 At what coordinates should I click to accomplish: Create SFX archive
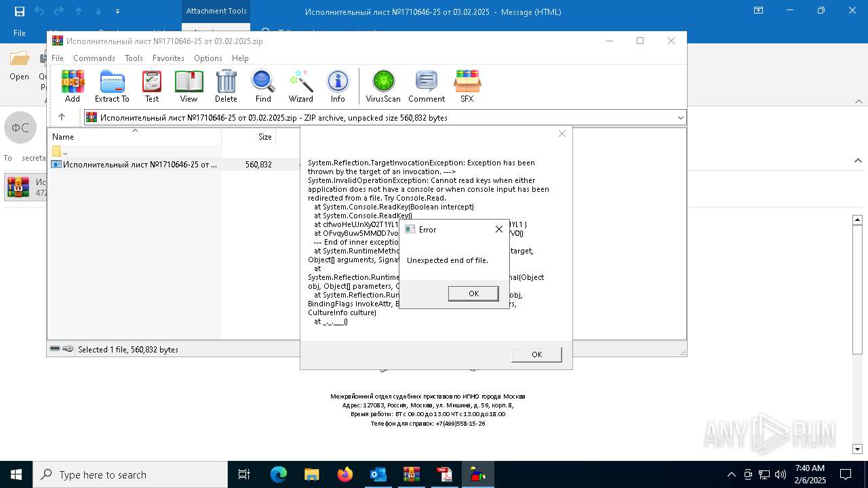(467, 86)
